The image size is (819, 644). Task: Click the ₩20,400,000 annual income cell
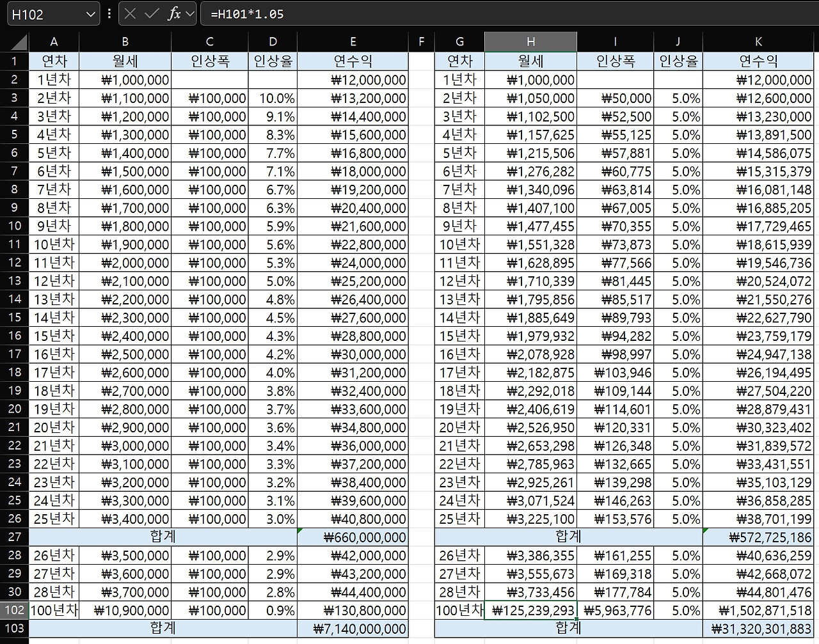(353, 208)
